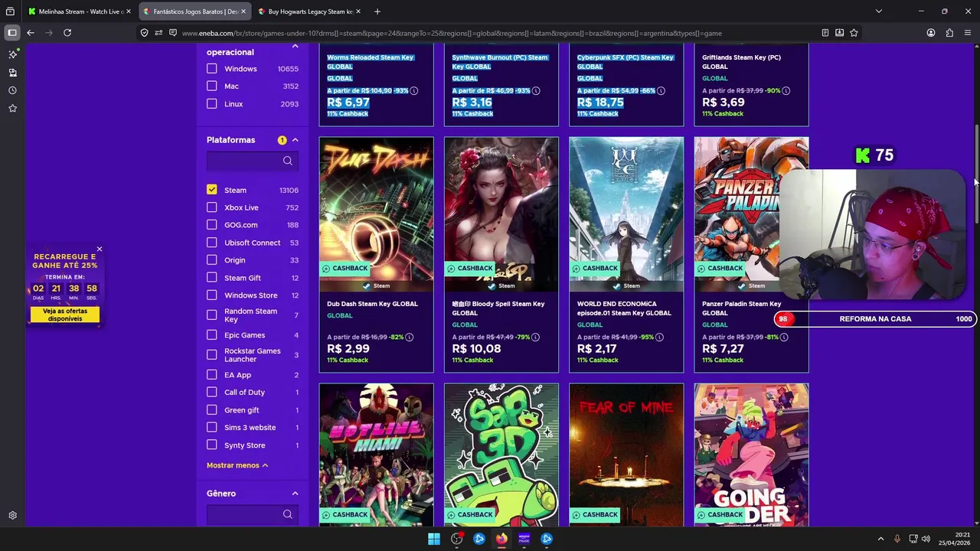
Task: Open the Firefox account profile icon
Action: [931, 33]
